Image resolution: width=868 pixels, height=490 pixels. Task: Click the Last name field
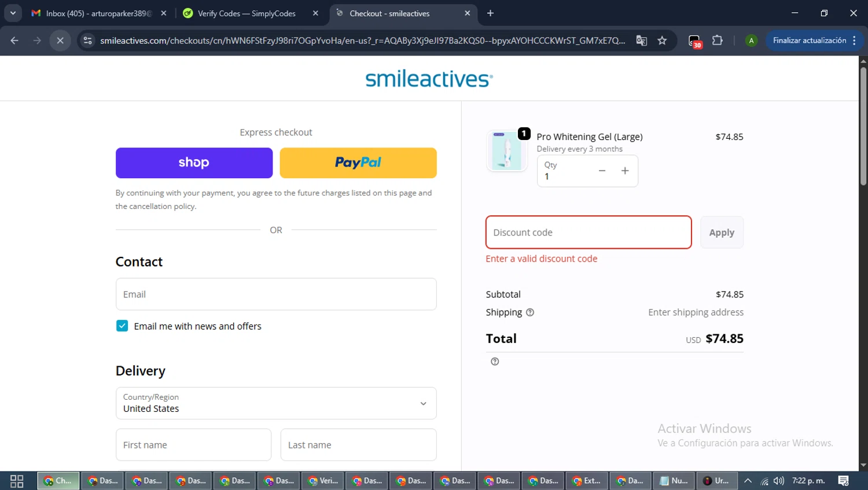(x=359, y=445)
